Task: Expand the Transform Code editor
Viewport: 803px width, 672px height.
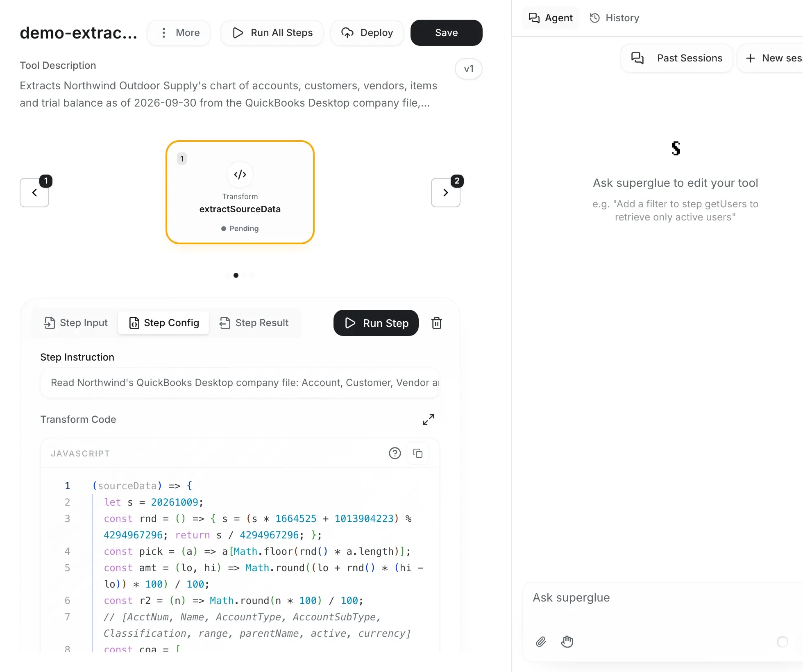Action: [429, 419]
